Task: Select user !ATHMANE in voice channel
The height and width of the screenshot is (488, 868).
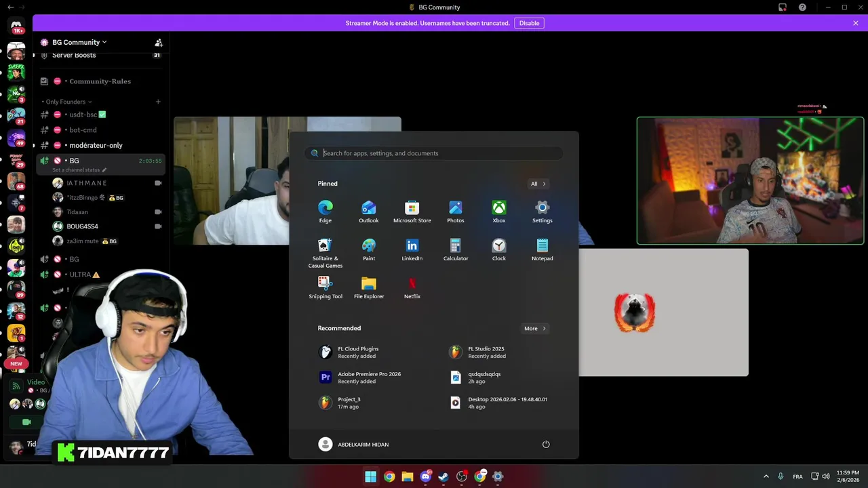Action: pyautogui.click(x=107, y=183)
